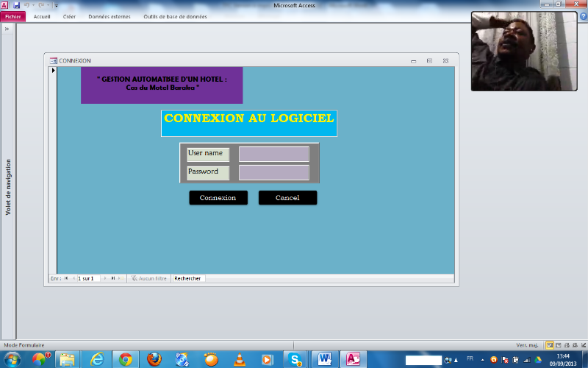Screen dimensions: 588x368
Task: Click the Redo arrow icon
Action: tap(41, 5)
